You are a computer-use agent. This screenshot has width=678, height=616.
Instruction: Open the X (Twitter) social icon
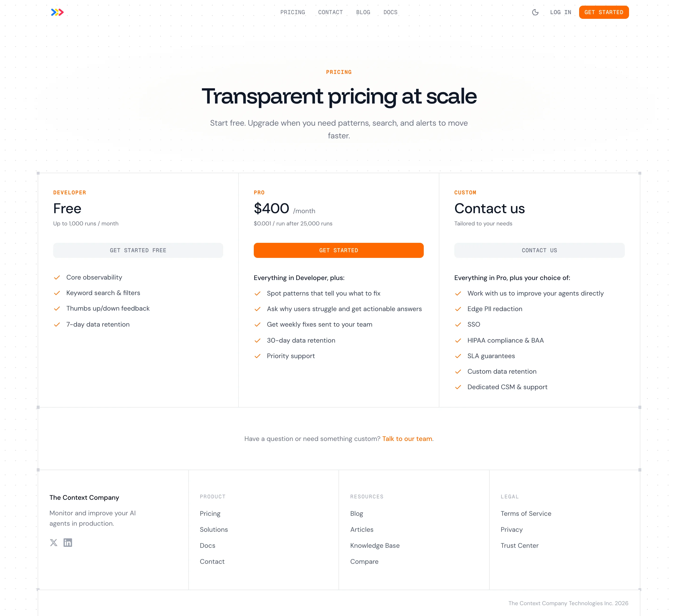[53, 542]
